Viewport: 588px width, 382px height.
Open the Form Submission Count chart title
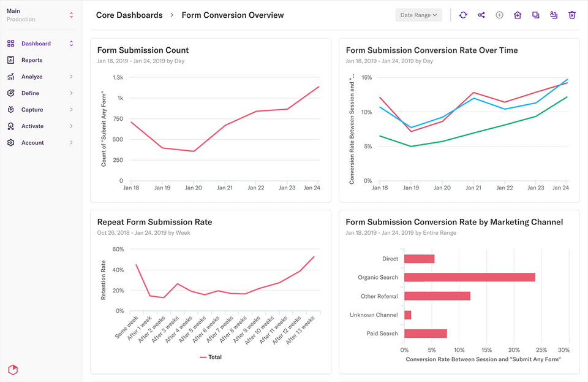(x=143, y=50)
